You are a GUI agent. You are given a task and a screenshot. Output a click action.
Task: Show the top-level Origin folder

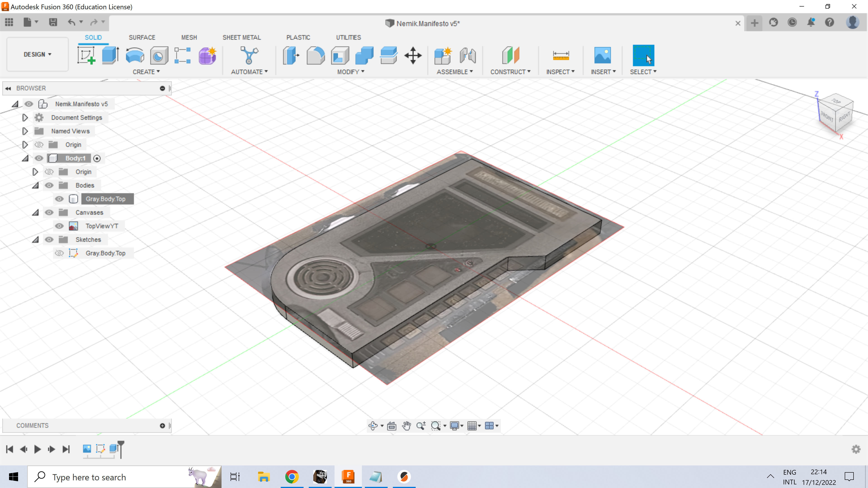(39, 145)
